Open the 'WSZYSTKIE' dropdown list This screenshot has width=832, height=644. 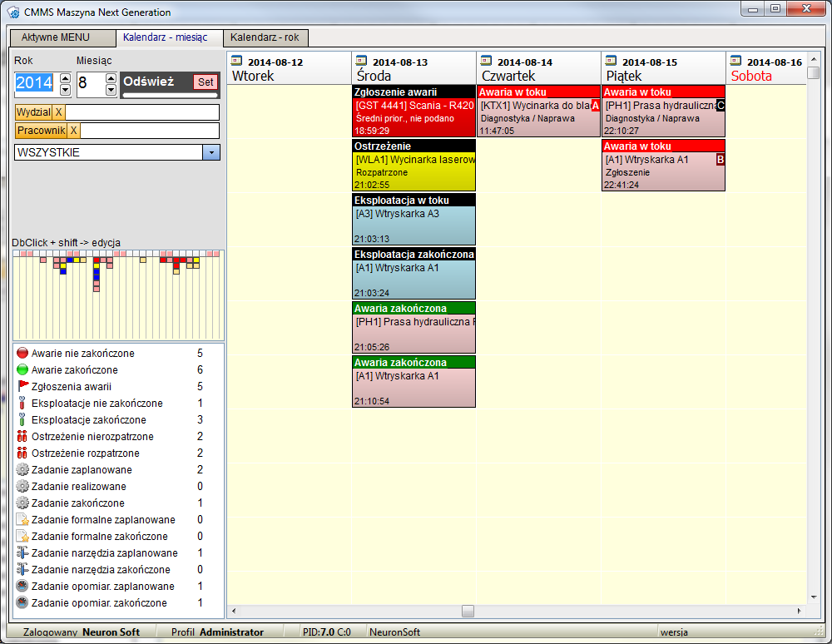[x=211, y=153]
